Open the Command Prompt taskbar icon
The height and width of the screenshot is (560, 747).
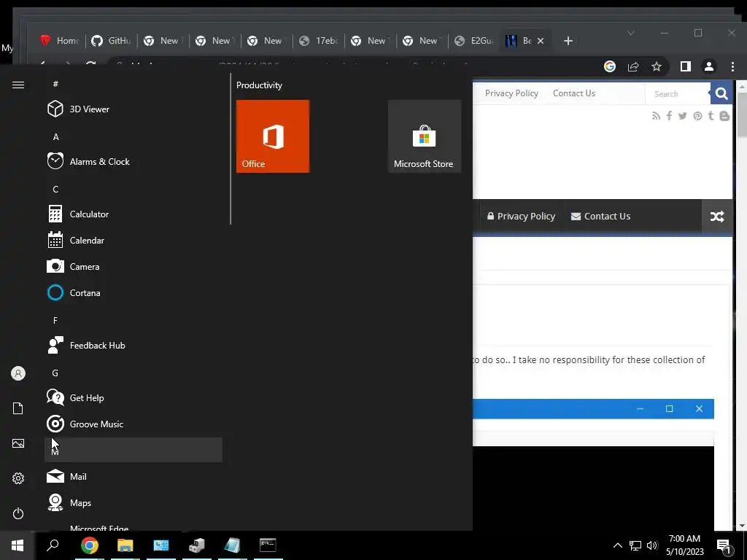point(268,545)
